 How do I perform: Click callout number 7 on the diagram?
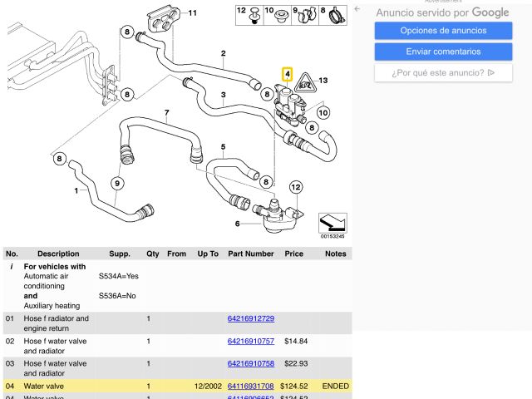166,113
